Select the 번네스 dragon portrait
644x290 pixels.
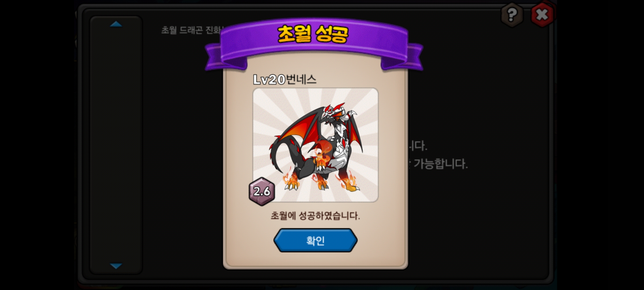click(x=316, y=145)
